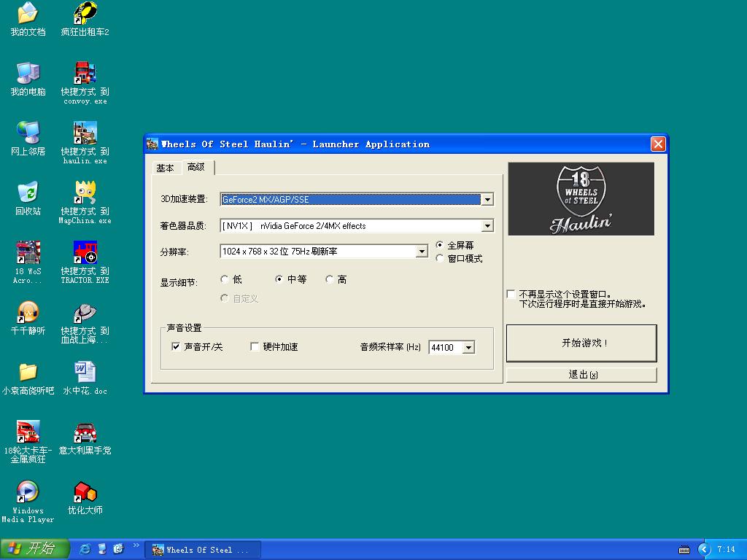Select the 水中花.doc document icon

pyautogui.click(x=85, y=373)
